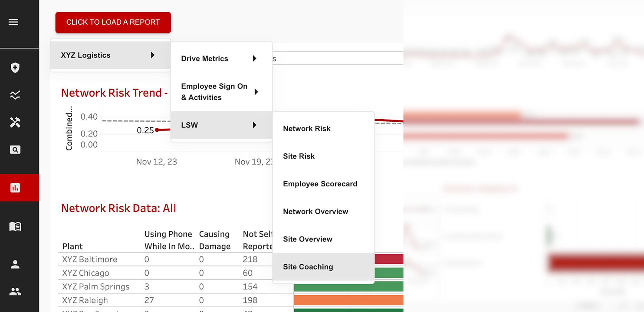
Task: Open the hamburger menu in sidebar
Action: click(13, 22)
